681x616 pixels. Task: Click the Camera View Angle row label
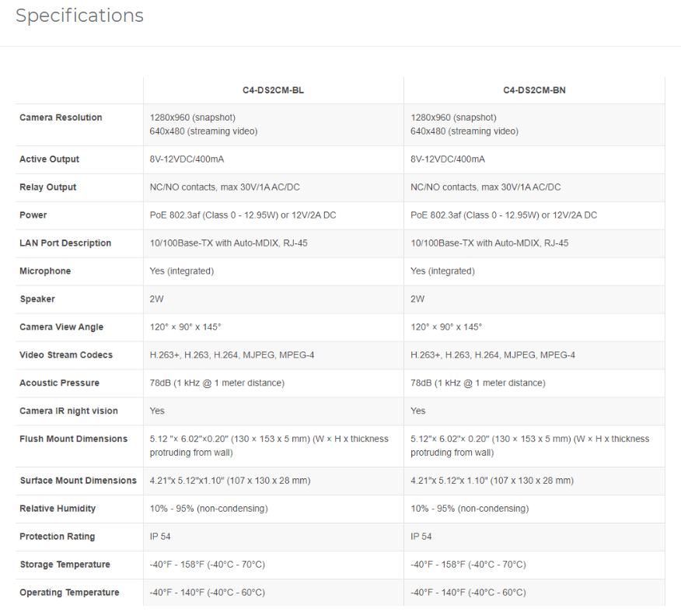pos(61,327)
